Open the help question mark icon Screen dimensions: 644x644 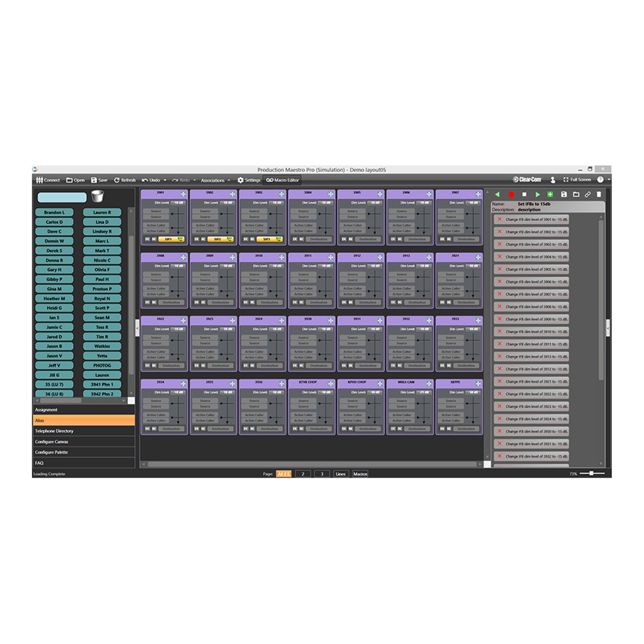600,180
